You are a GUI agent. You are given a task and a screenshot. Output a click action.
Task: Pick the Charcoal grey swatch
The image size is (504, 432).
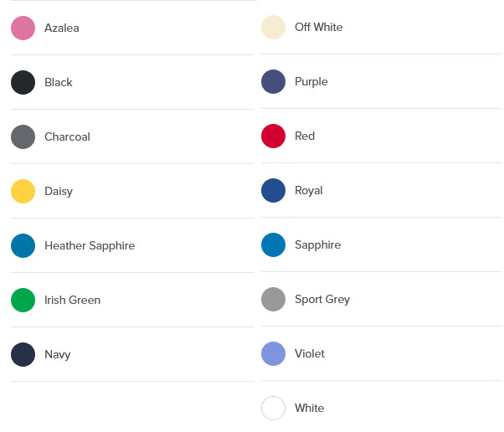click(23, 136)
